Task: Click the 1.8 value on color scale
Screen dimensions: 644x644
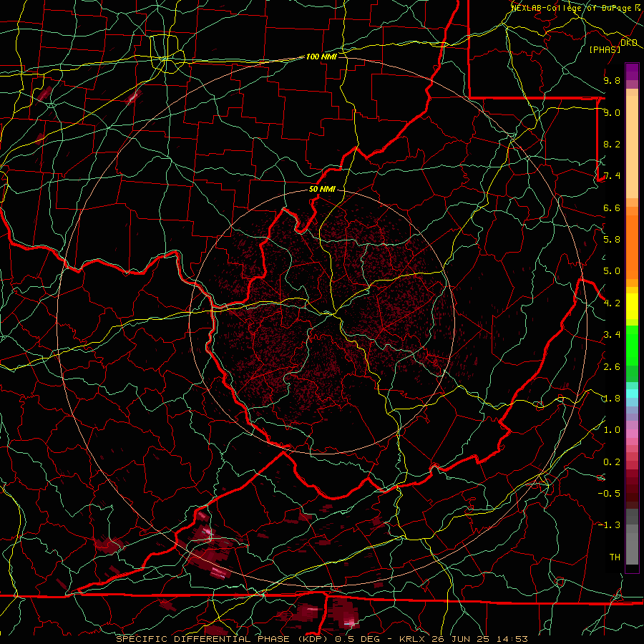Action: (x=612, y=399)
